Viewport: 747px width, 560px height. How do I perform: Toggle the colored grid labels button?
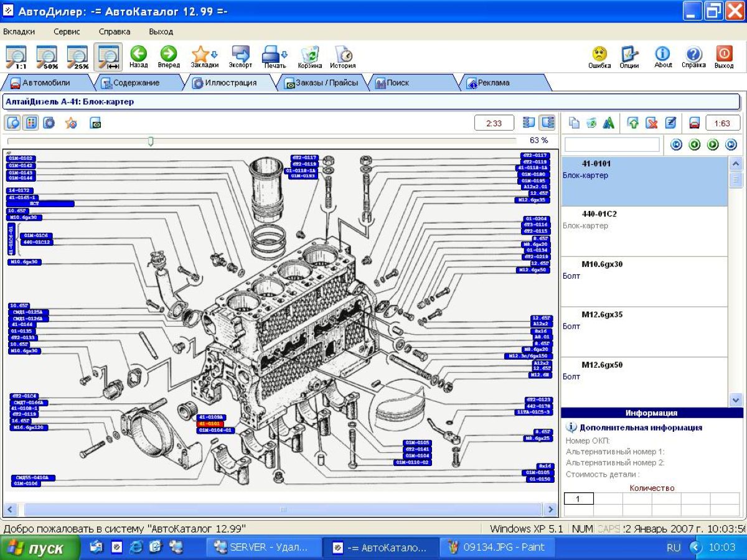pyautogui.click(x=31, y=123)
